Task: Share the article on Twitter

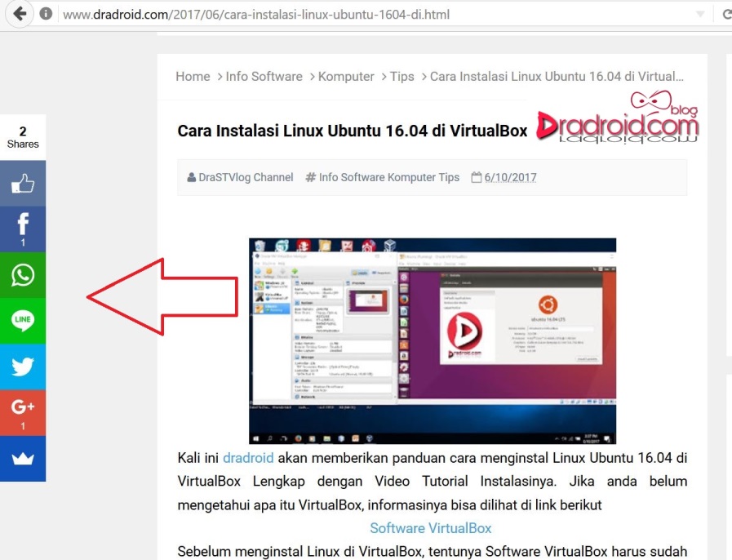Action: 23,367
